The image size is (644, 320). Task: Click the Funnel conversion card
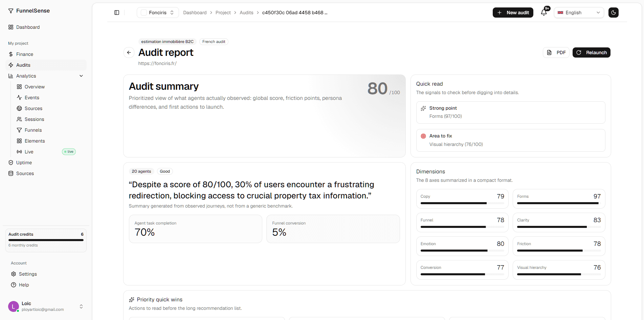point(333,229)
